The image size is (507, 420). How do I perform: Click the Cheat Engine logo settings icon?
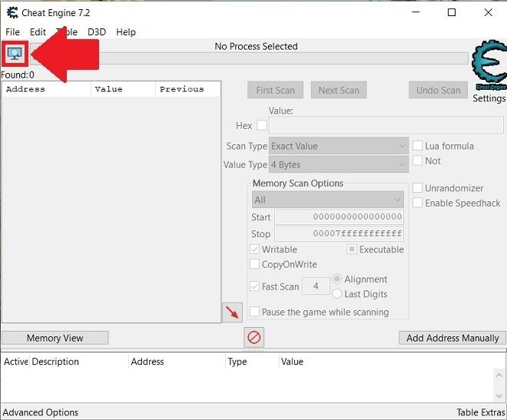click(x=489, y=64)
